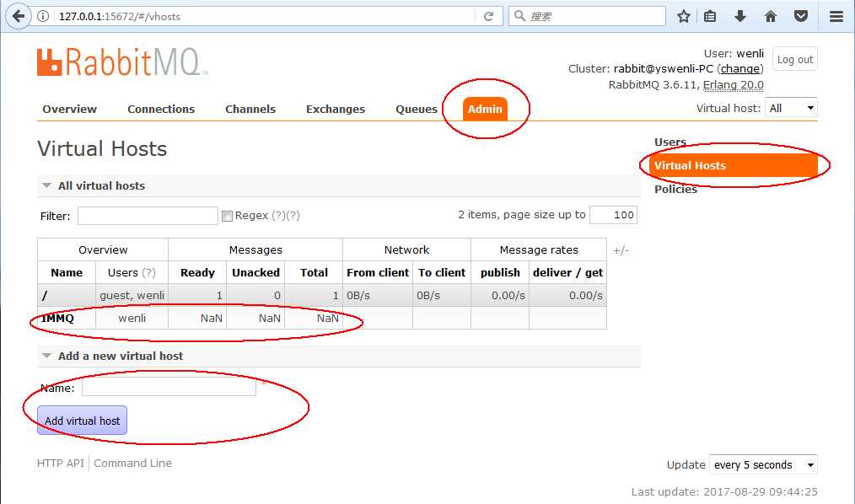
Task: Open the downloads arrow icon
Action: [740, 16]
